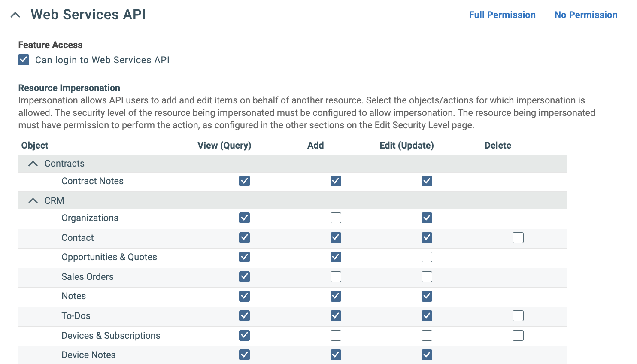Enable Add permission for Sales Orders
Viewport: 637px width, 364px height.
(336, 276)
